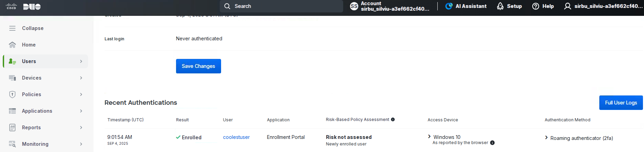Expand the Roaming authenticator method details
This screenshot has height=152, width=644.
coord(546,138)
